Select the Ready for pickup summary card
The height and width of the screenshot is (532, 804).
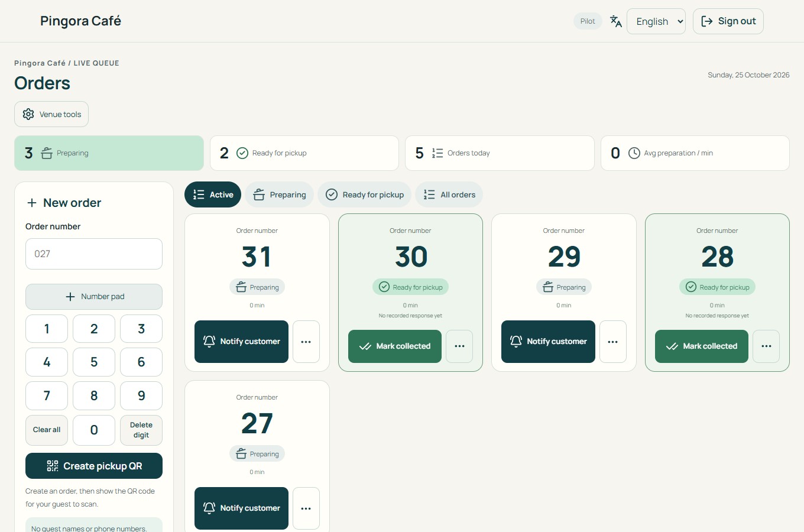(304, 153)
